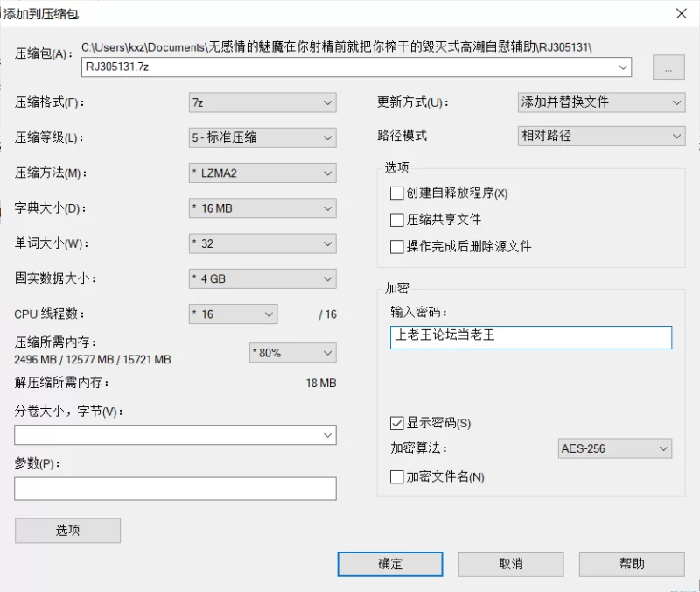This screenshot has height=592, width=700.
Task: Open the memory usage 80% dropdown
Action: [x=293, y=353]
